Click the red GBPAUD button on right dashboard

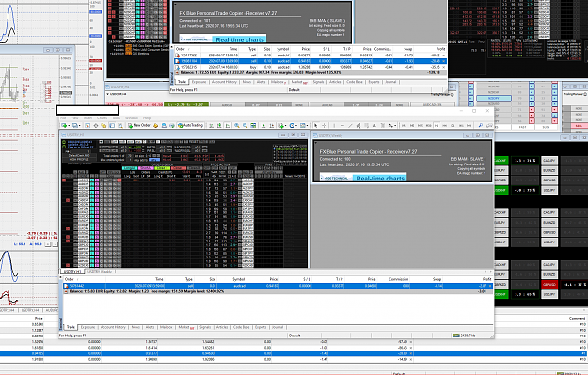pos(549,285)
